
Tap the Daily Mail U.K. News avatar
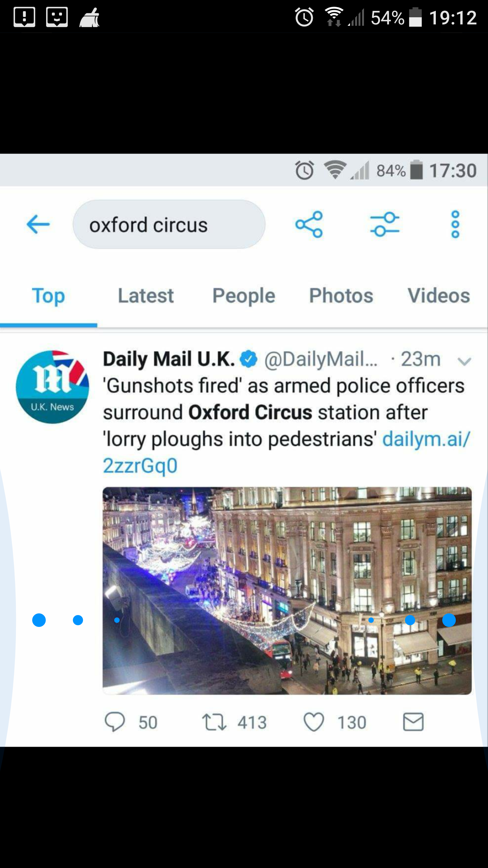[53, 387]
